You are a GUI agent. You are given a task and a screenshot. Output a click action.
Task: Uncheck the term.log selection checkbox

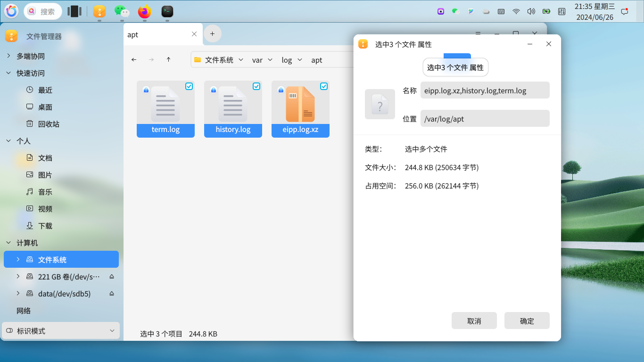click(x=189, y=86)
